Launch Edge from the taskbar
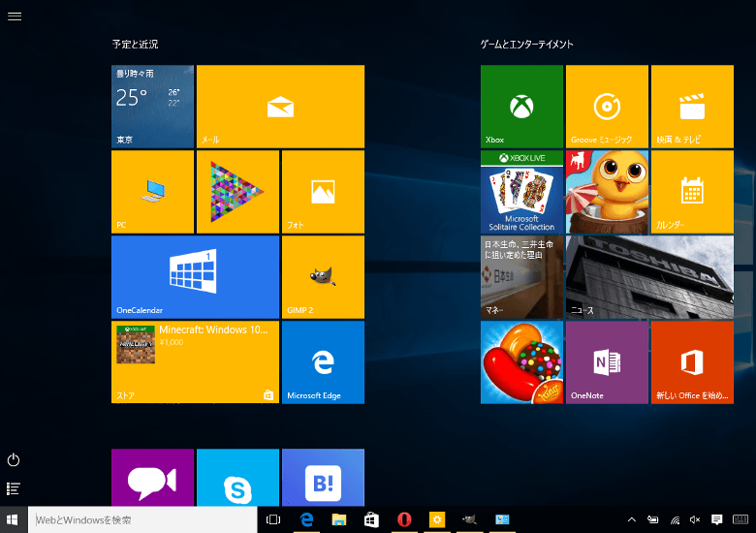 click(306, 519)
